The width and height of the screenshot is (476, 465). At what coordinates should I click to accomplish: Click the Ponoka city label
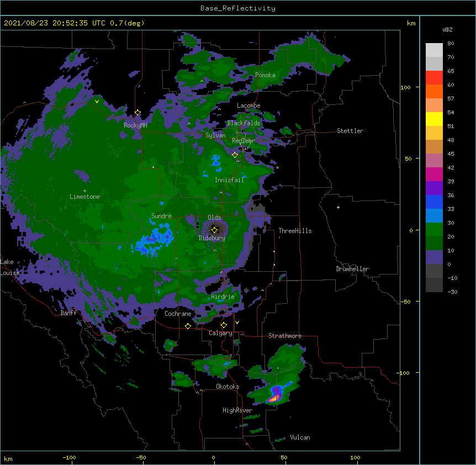pos(265,75)
